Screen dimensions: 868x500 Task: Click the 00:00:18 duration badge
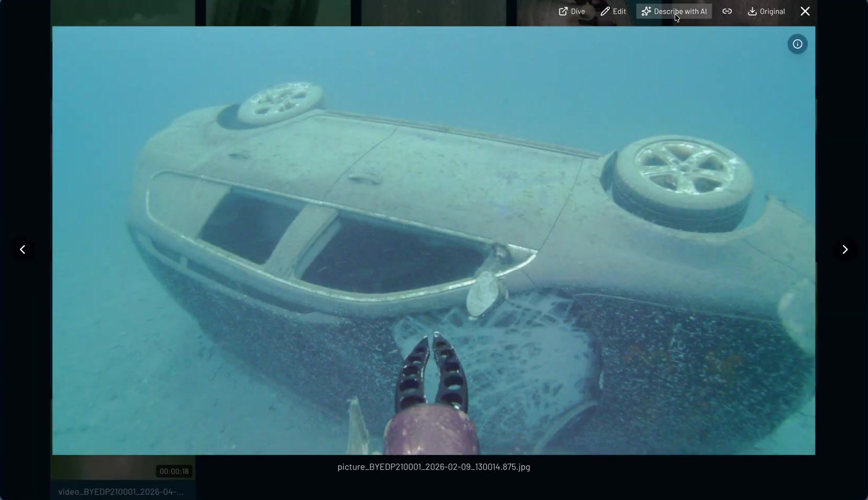174,471
